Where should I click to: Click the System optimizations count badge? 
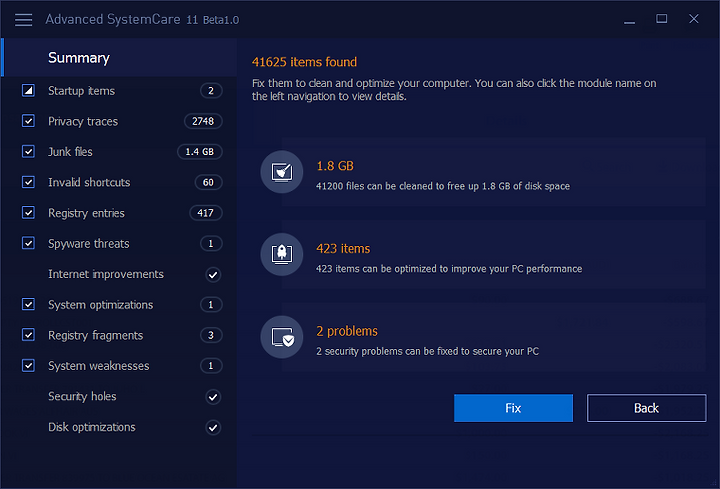click(211, 304)
